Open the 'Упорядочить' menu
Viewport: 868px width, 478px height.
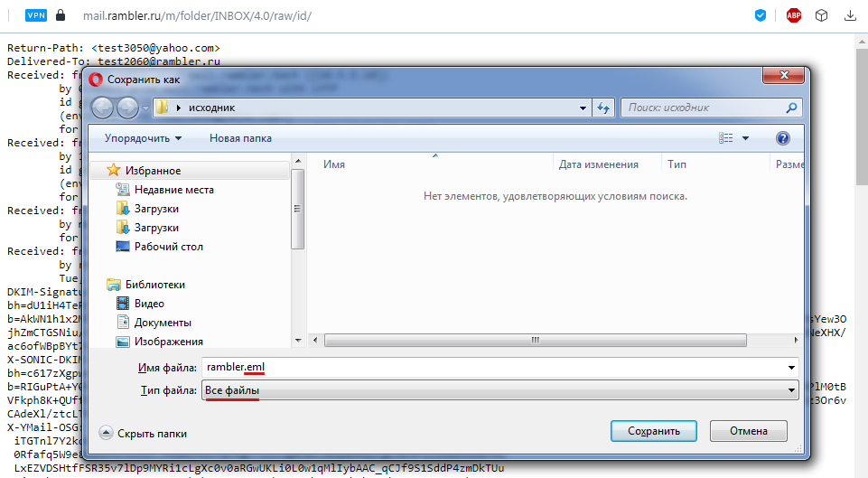click(x=143, y=138)
